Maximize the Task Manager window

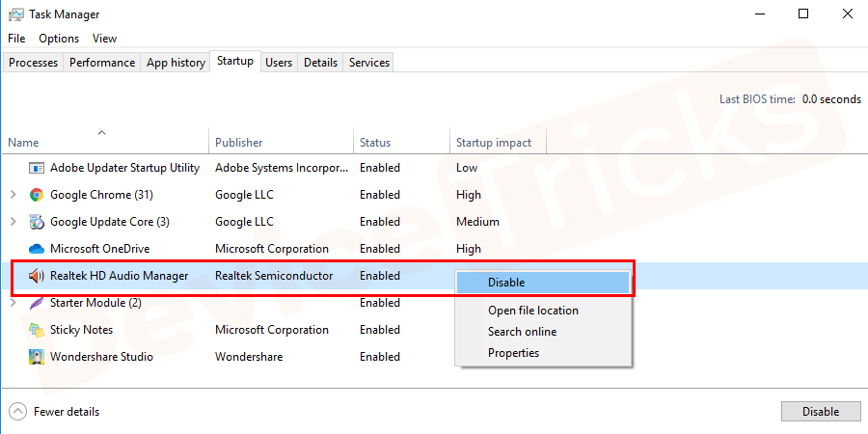803,14
